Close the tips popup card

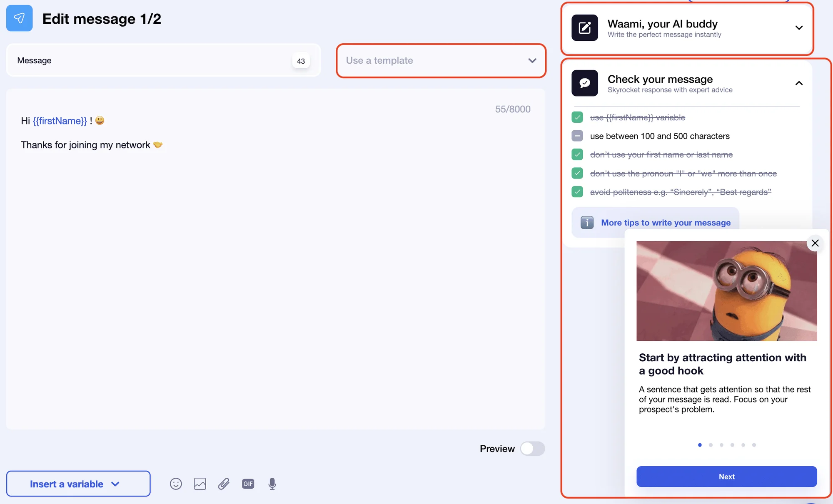tap(815, 243)
